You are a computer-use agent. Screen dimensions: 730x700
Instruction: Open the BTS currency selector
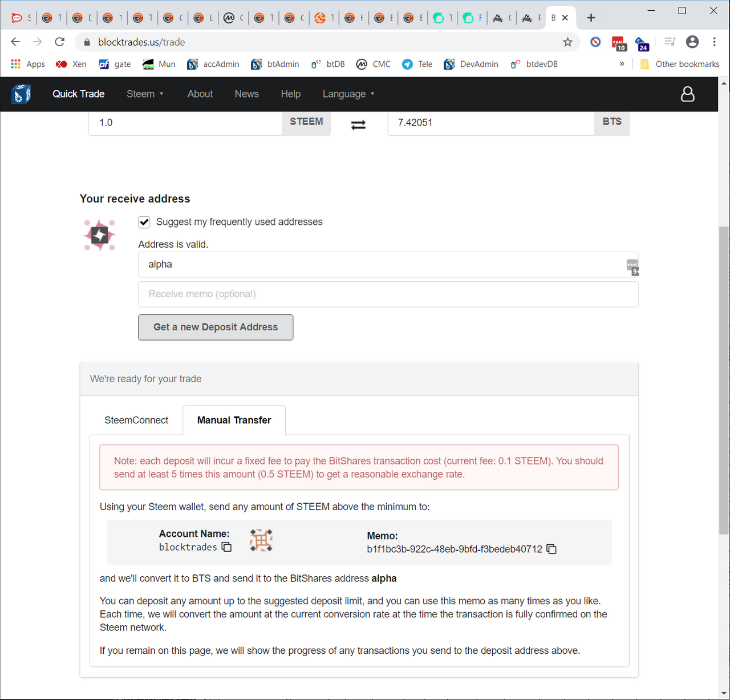pos(612,122)
